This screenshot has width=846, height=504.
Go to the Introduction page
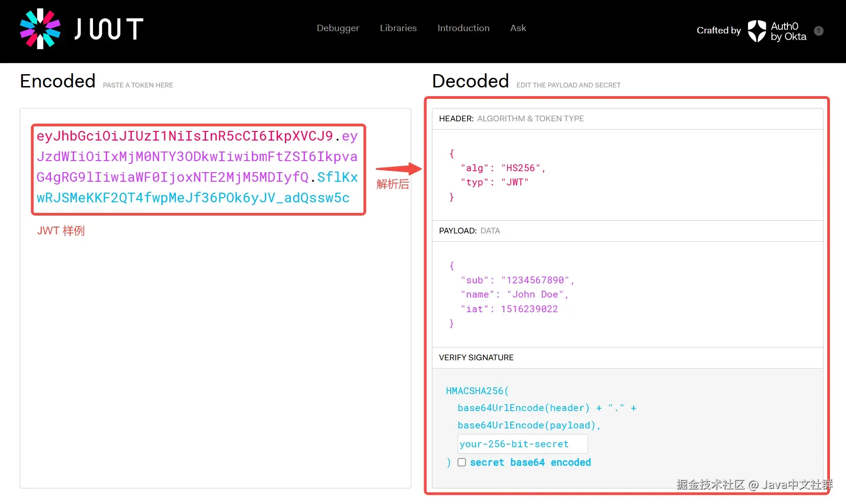click(x=463, y=28)
